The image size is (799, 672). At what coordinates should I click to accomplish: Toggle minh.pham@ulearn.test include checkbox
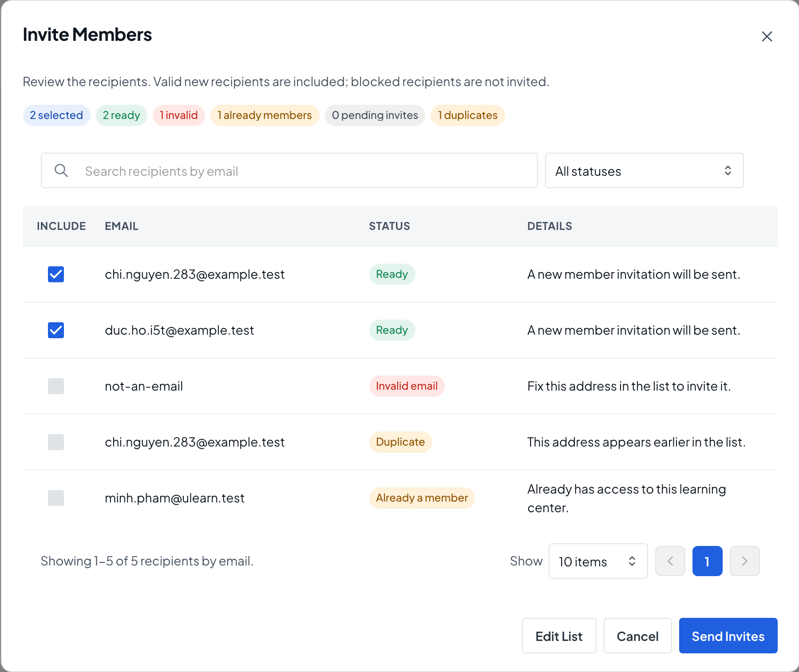point(56,498)
